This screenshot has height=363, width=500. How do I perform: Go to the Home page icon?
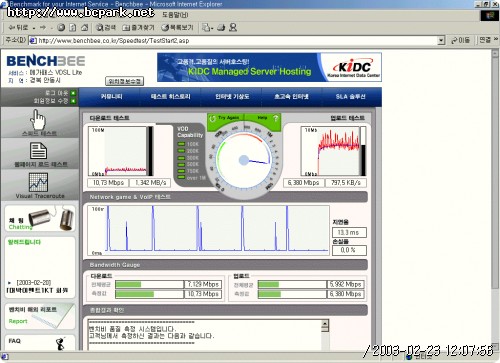(85, 28)
